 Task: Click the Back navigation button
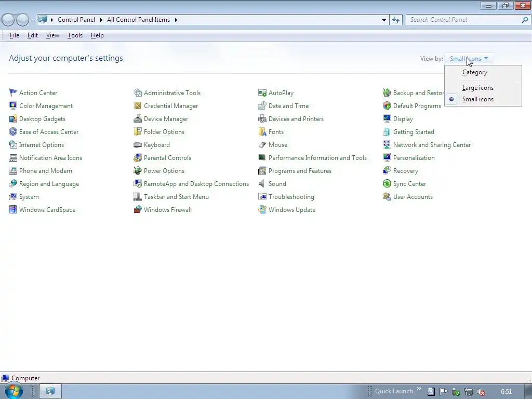click(8, 20)
